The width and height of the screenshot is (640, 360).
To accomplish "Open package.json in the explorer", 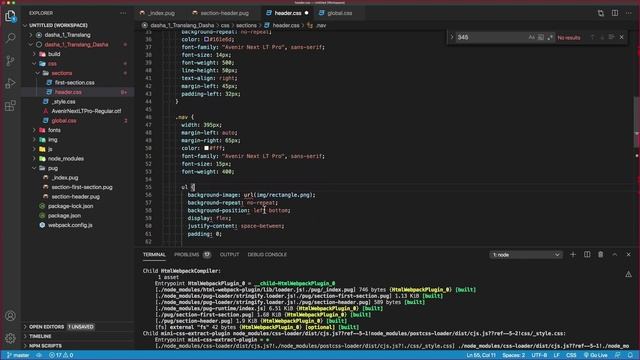I will (64, 216).
